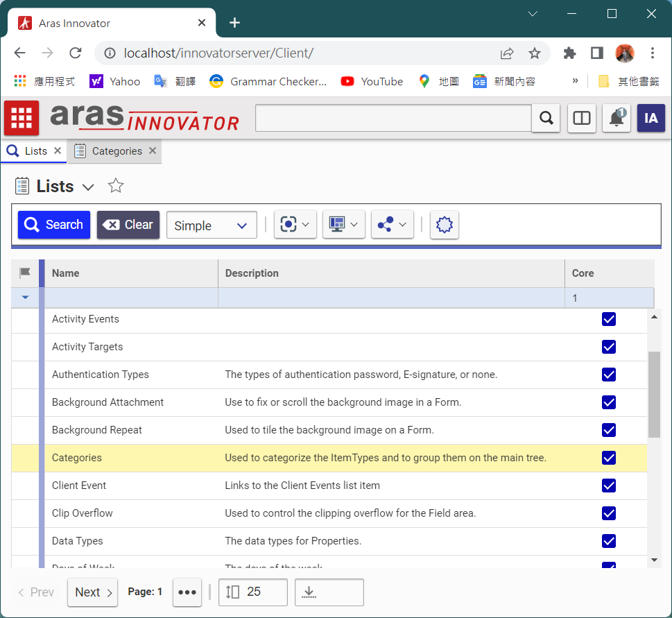Open the pagination more options button
Image resolution: width=672 pixels, height=618 pixels.
point(187,592)
